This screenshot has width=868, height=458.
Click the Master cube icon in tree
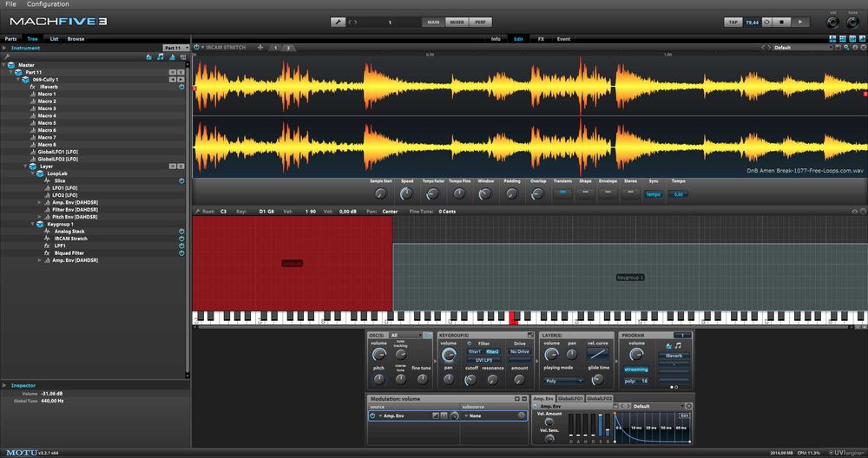click(x=11, y=65)
